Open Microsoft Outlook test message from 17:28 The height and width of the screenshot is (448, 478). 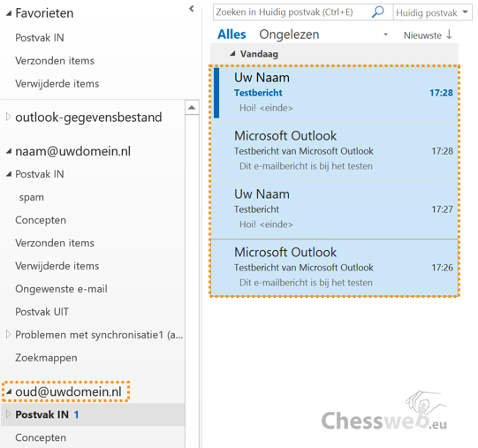pos(334,151)
